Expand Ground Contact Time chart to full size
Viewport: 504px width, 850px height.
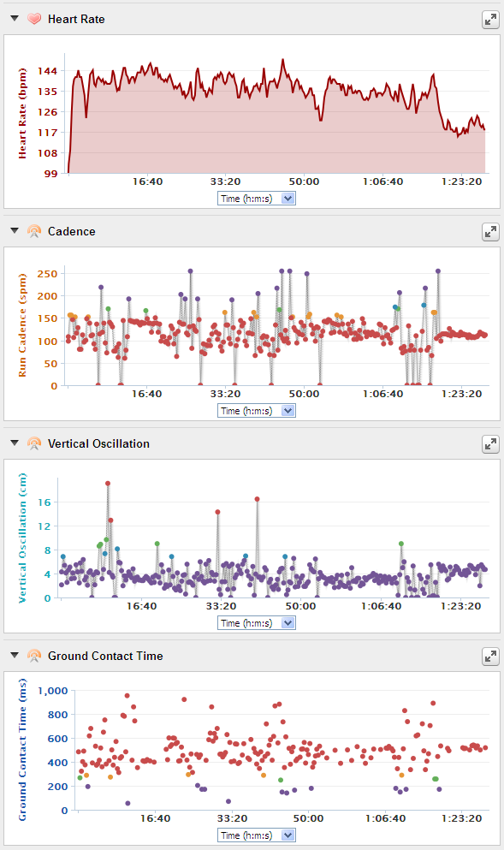point(490,657)
